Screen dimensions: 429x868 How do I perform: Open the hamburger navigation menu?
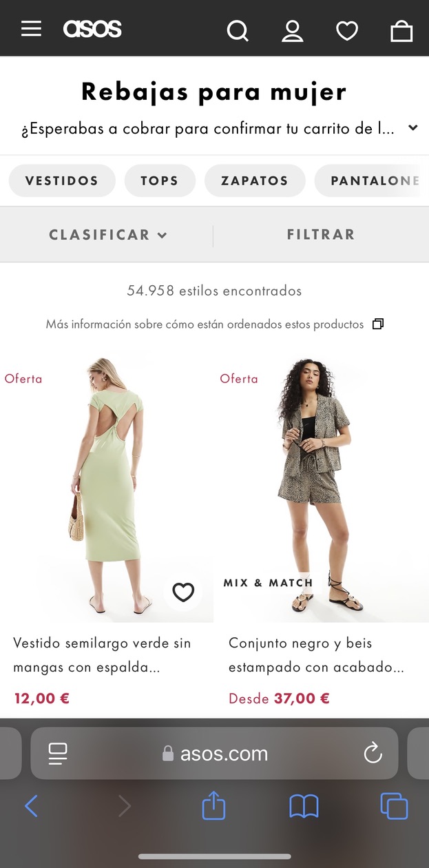coord(31,29)
